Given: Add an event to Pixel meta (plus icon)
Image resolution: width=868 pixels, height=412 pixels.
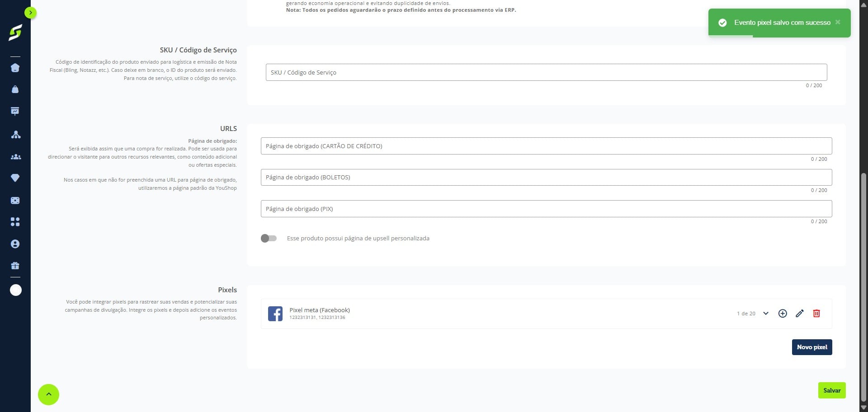Looking at the screenshot, I should (x=783, y=313).
